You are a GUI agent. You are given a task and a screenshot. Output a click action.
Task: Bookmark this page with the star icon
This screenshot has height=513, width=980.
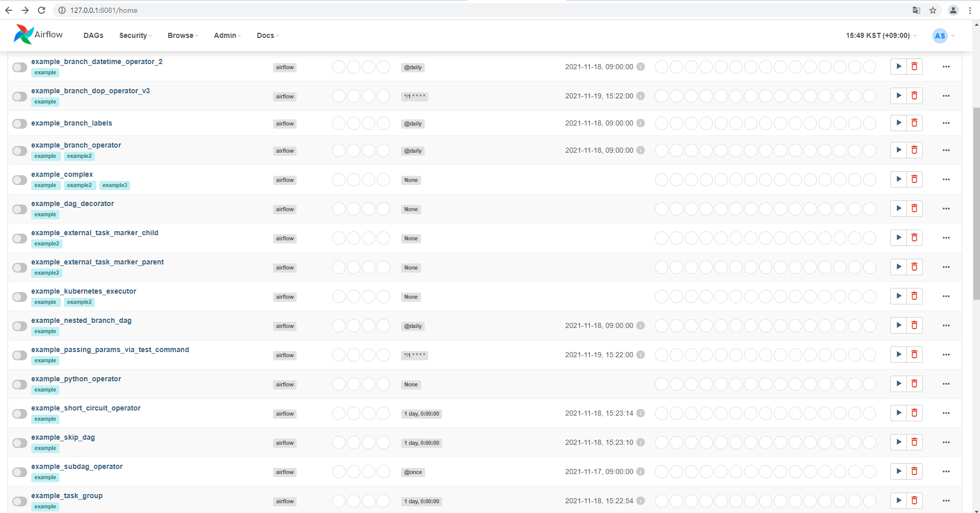(x=933, y=10)
